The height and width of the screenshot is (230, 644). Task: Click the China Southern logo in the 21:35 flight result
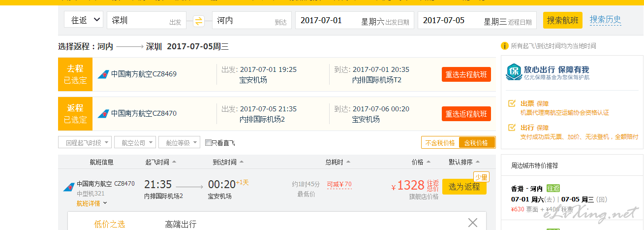pos(69,187)
